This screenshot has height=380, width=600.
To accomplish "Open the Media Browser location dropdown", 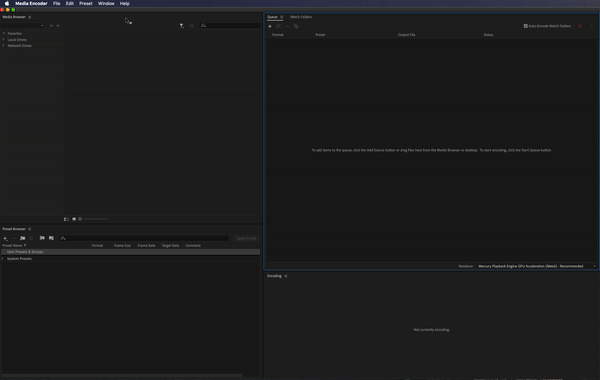I will click(23, 26).
